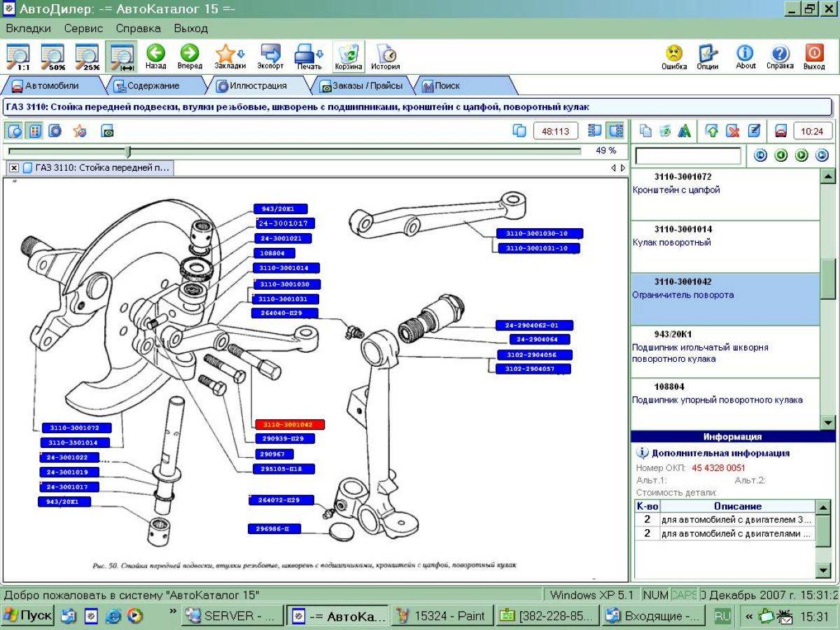This screenshot has height=630, width=840.
Task: Switch to the Заказы / Прайсы tab
Action: pyautogui.click(x=362, y=86)
